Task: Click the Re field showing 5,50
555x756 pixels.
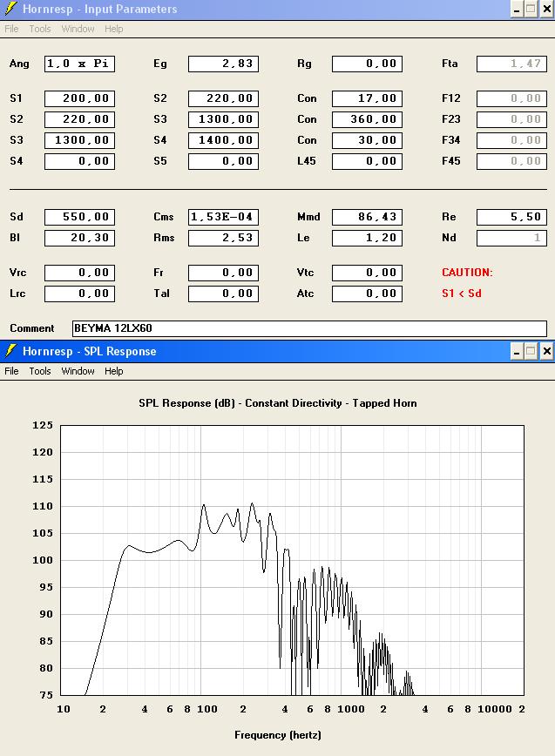Action: [x=511, y=217]
